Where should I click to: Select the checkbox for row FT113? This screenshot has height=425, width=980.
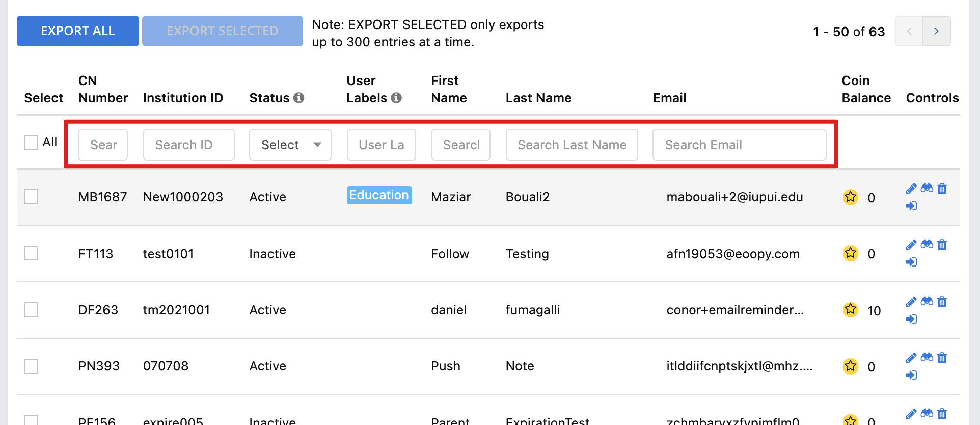(x=31, y=253)
